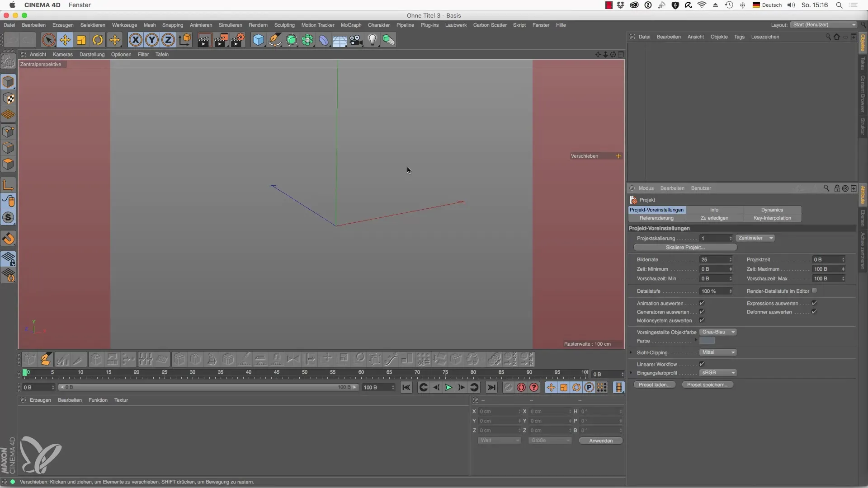Open the Zentimeter unit dropdown
Screen dimensions: 868x488
coord(755,238)
